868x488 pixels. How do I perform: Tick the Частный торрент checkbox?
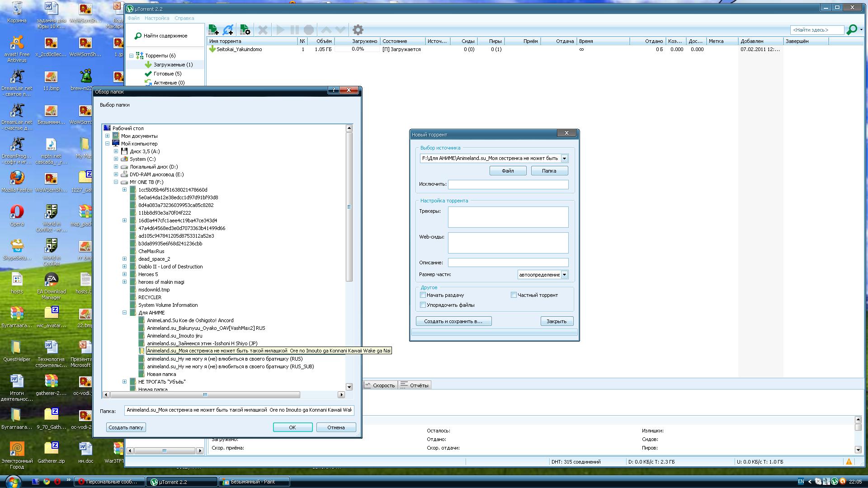(514, 295)
